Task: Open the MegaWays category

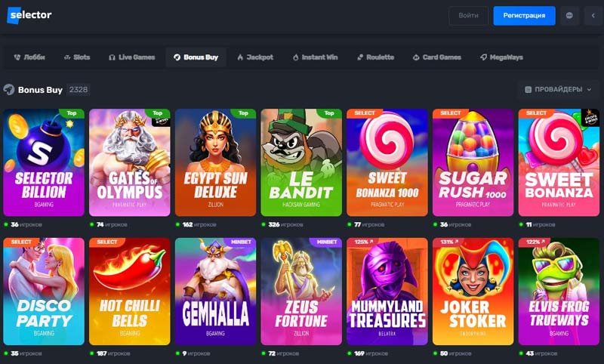Action: [501, 57]
